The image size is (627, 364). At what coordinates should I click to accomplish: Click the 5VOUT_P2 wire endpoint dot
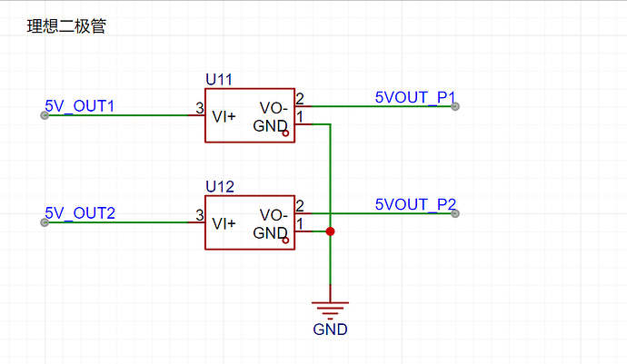pos(455,213)
